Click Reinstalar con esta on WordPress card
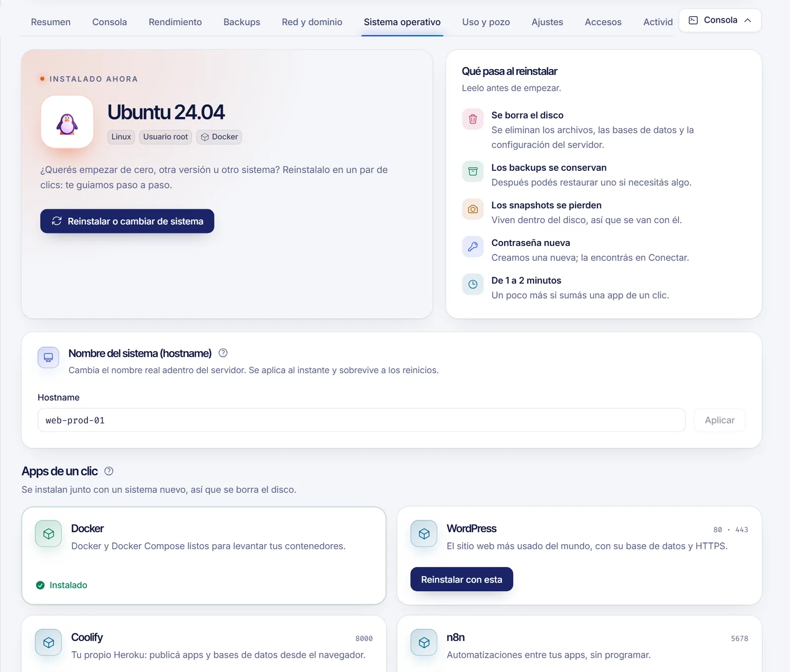The height and width of the screenshot is (672, 790). coord(462,579)
